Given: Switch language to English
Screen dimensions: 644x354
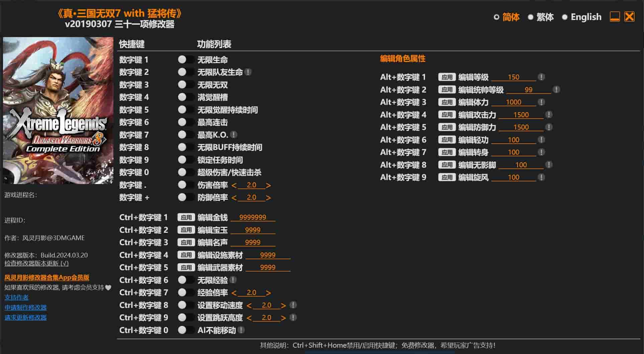Looking at the screenshot, I should pyautogui.click(x=582, y=17).
